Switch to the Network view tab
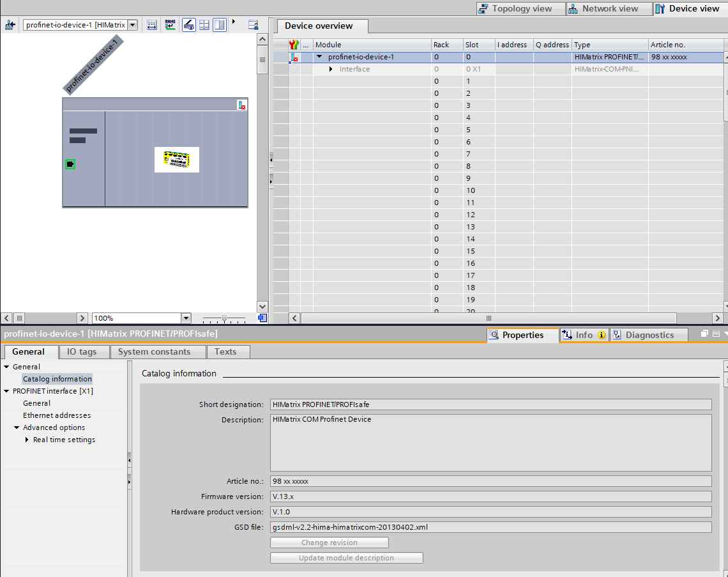 pyautogui.click(x=609, y=9)
